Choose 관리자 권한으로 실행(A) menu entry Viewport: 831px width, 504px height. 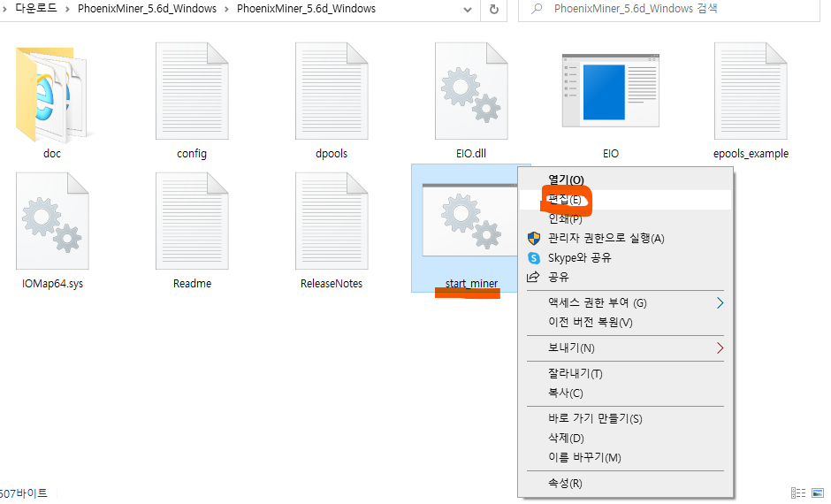point(625,239)
